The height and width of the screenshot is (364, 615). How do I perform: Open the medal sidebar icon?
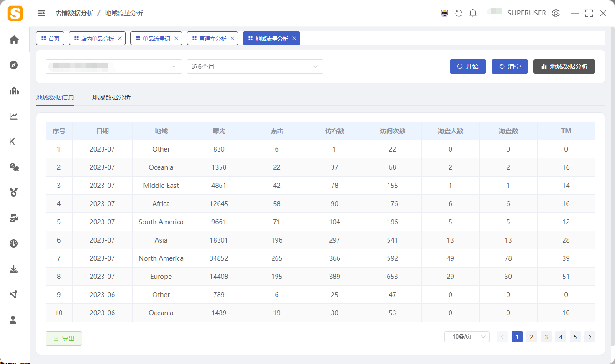pyautogui.click(x=14, y=192)
